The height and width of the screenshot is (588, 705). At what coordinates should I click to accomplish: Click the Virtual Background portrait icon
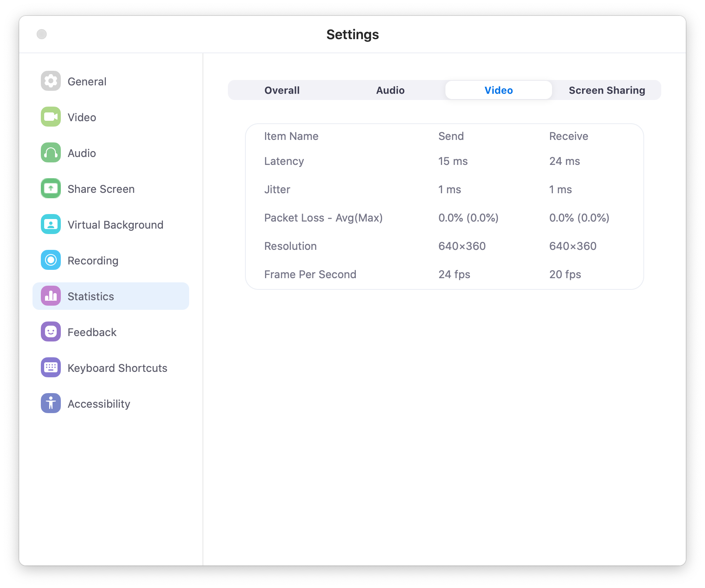coord(51,224)
